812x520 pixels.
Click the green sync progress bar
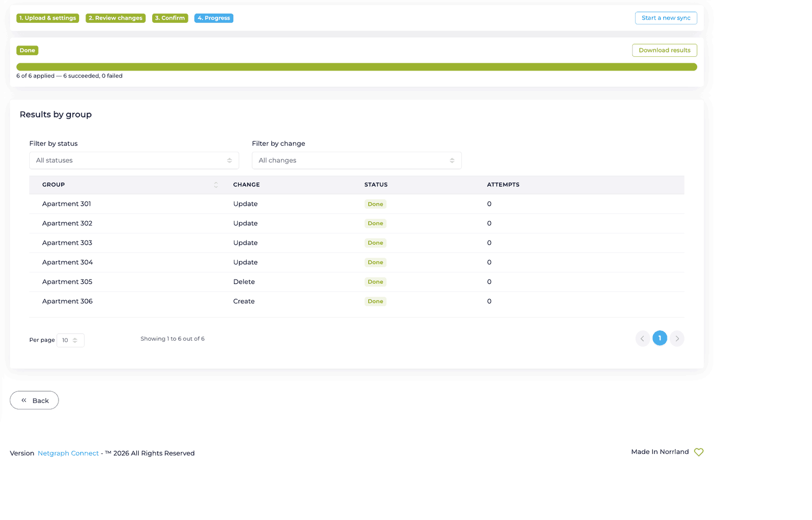[x=357, y=67]
